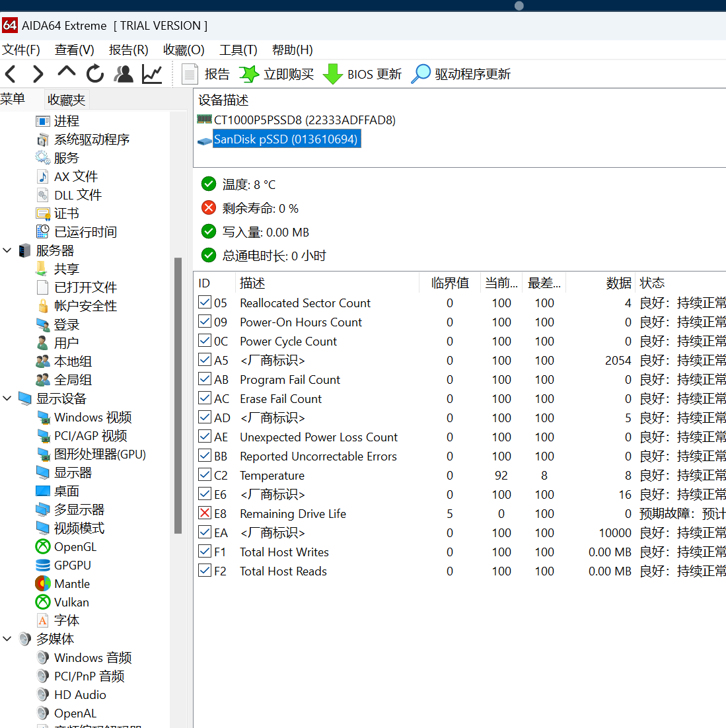Open the 工具(T) menu
This screenshot has height=728, width=726.
coord(238,50)
